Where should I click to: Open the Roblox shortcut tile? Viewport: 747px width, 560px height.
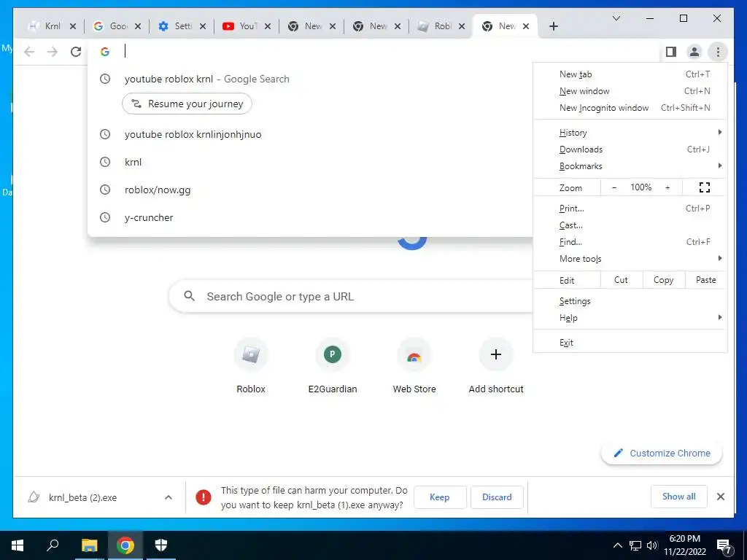pyautogui.click(x=251, y=366)
